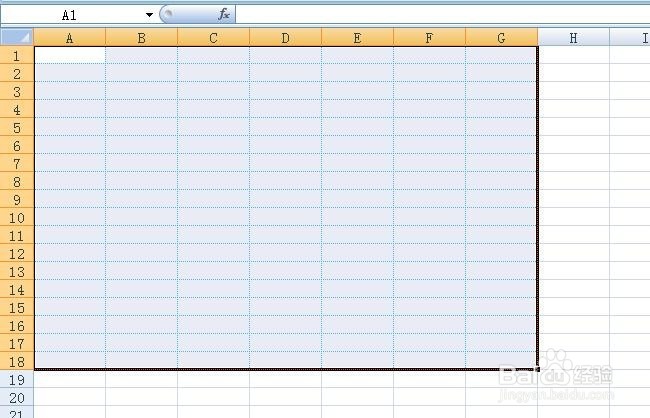650x418 pixels.
Task: Select row 19 header
Action: 17,379
